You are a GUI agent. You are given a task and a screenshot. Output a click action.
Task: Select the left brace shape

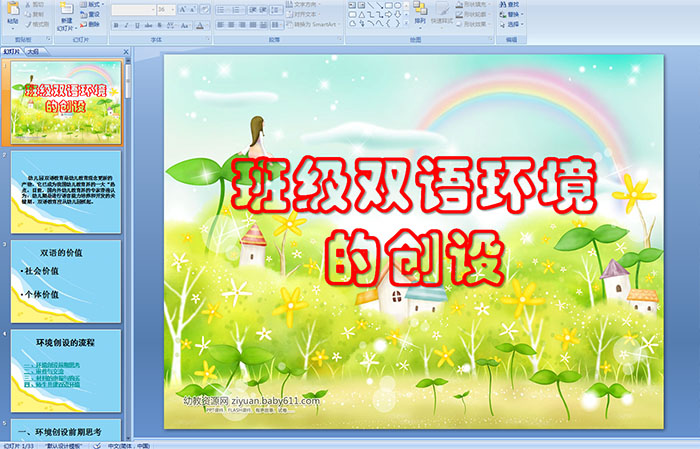point(388,23)
